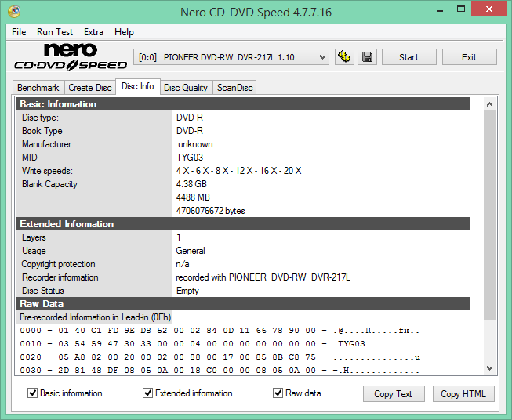
Task: Open the PIONEER DVR-217L drive dropdown
Action: [x=231, y=57]
